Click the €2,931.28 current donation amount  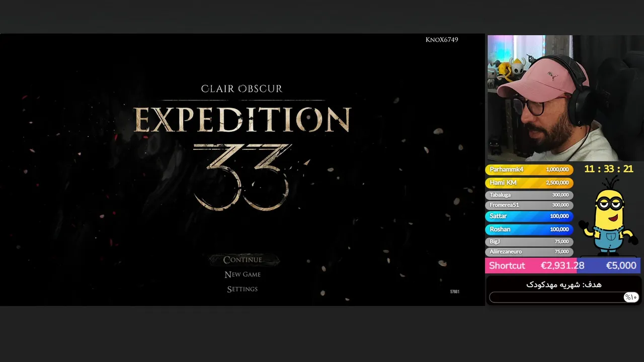coord(562,265)
